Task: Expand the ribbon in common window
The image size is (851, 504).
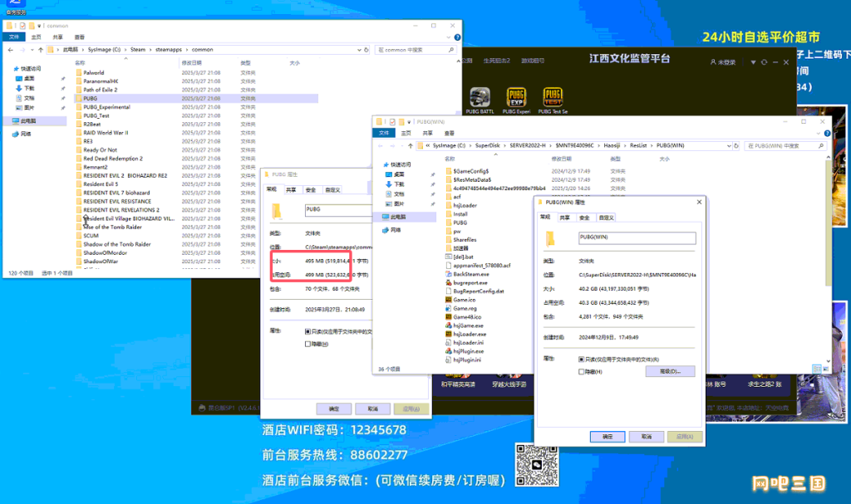Action: (448, 37)
